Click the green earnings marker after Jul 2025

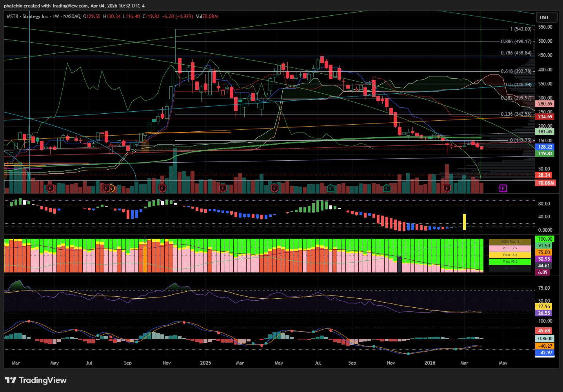tap(331, 189)
